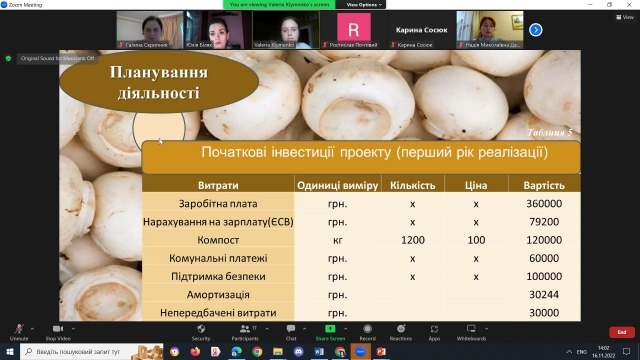The width and height of the screenshot is (640, 360).
Task: Open the second Chrome profile icon in taskbar
Action: 340,351
